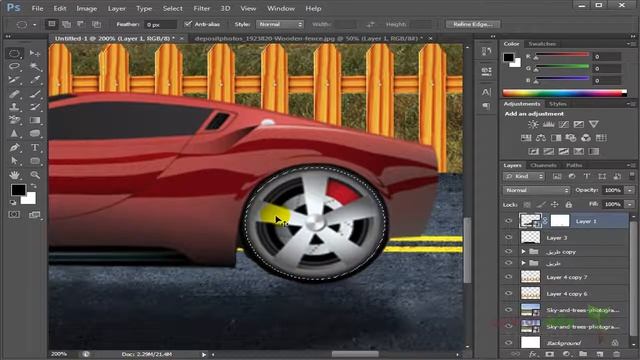Select the History Brush tool
This screenshot has height=360, width=640.
pos(35,107)
